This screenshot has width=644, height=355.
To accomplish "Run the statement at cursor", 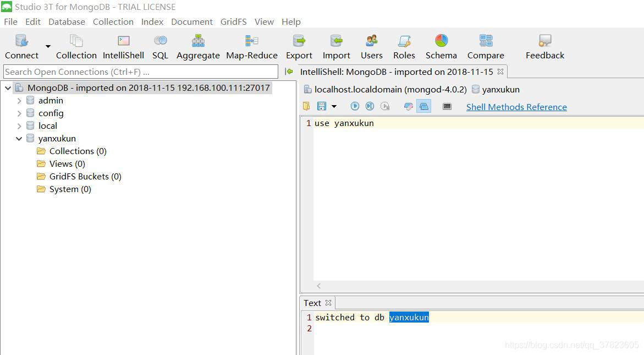I will click(x=370, y=106).
